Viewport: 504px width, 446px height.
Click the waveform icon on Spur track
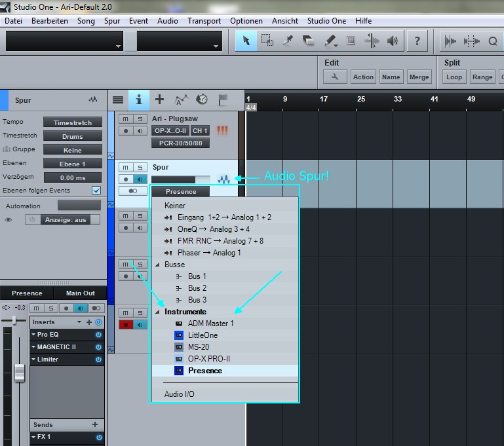(223, 179)
